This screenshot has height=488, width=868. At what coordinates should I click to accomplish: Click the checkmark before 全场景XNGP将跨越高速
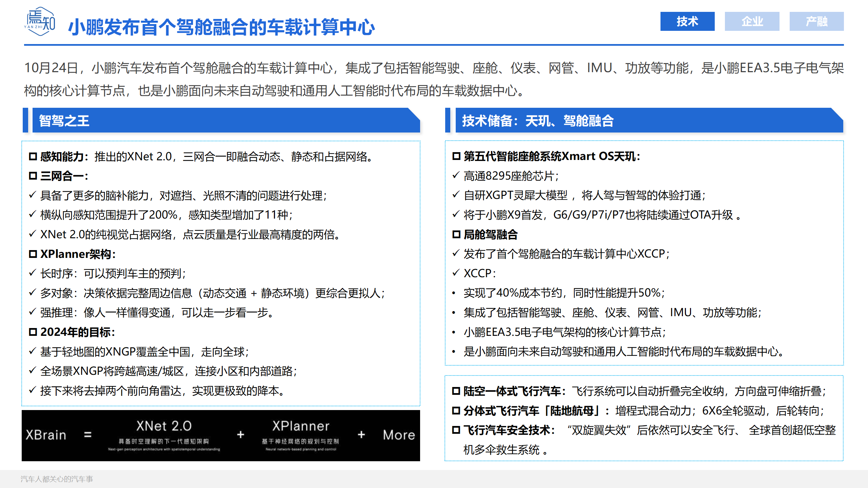(x=33, y=370)
